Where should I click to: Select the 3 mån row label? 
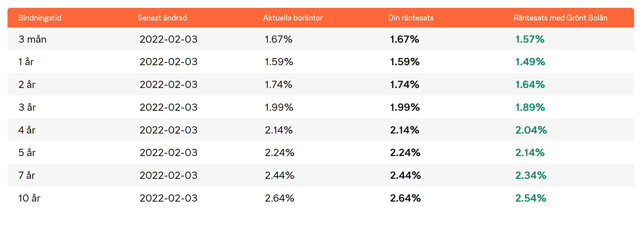(x=33, y=39)
